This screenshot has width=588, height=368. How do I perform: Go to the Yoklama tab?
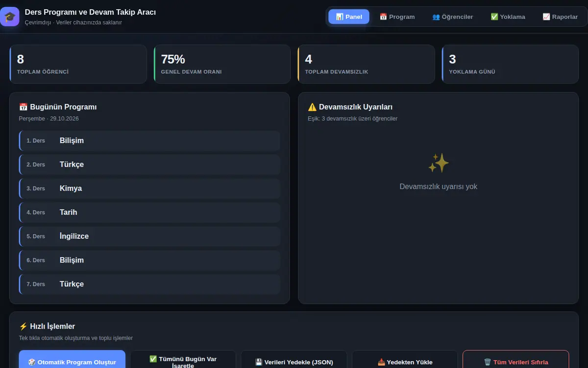[508, 17]
